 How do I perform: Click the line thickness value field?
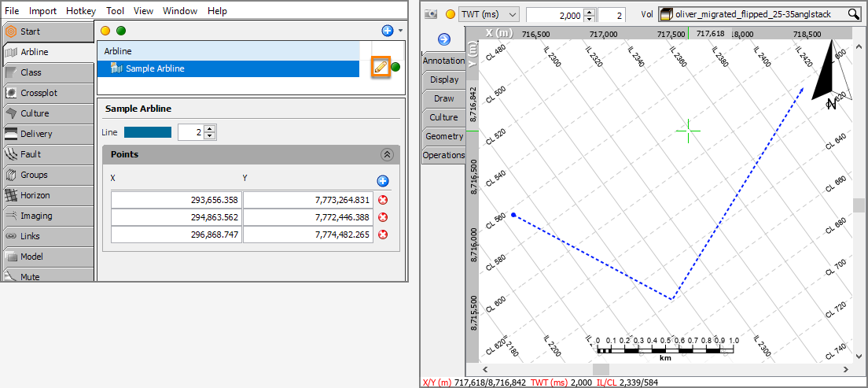192,132
